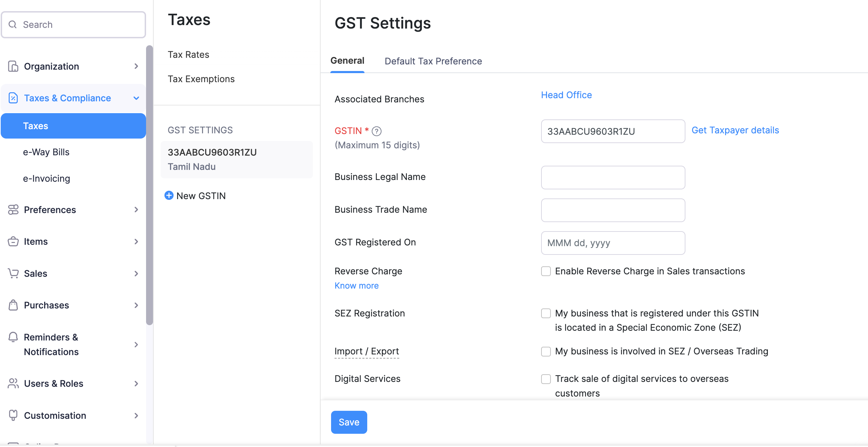Click the Know more link

point(356,286)
